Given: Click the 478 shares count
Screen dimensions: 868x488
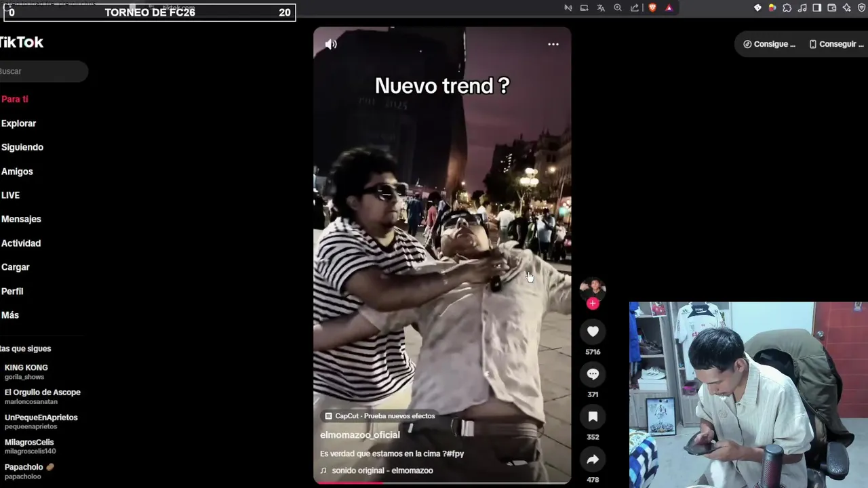Looking at the screenshot, I should pos(593,480).
